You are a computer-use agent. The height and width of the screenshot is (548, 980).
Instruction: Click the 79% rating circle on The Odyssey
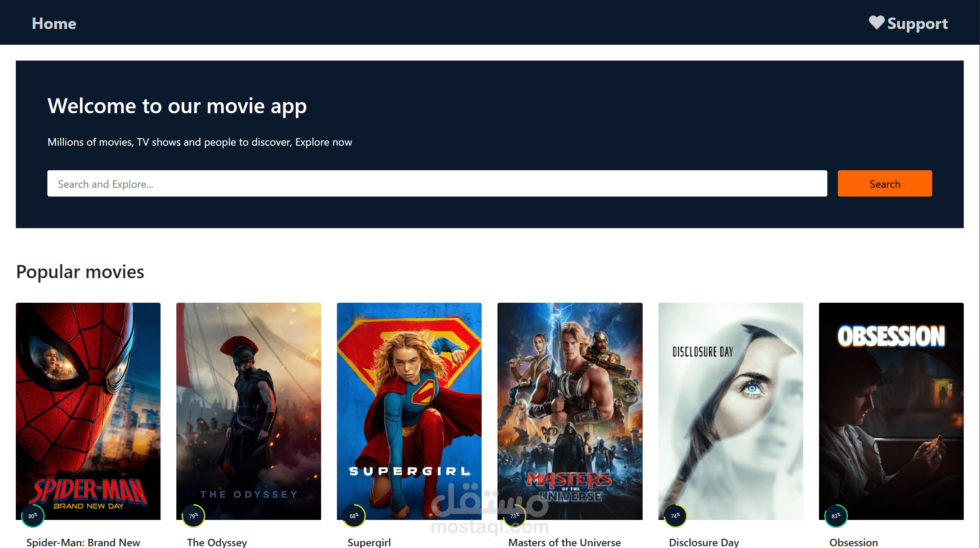pyautogui.click(x=193, y=516)
